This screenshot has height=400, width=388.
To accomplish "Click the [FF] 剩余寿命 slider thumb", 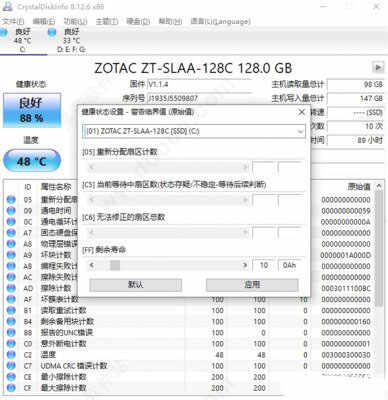I will (x=115, y=265).
